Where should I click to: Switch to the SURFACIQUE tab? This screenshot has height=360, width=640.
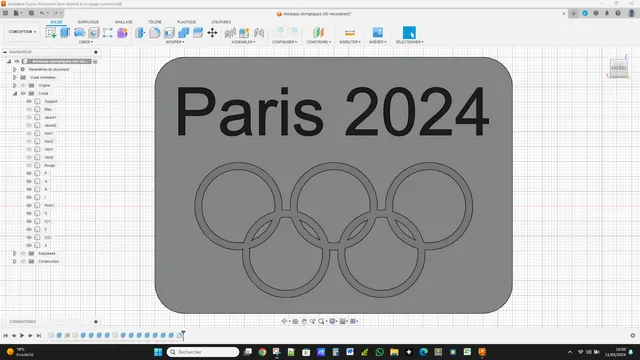(x=88, y=22)
